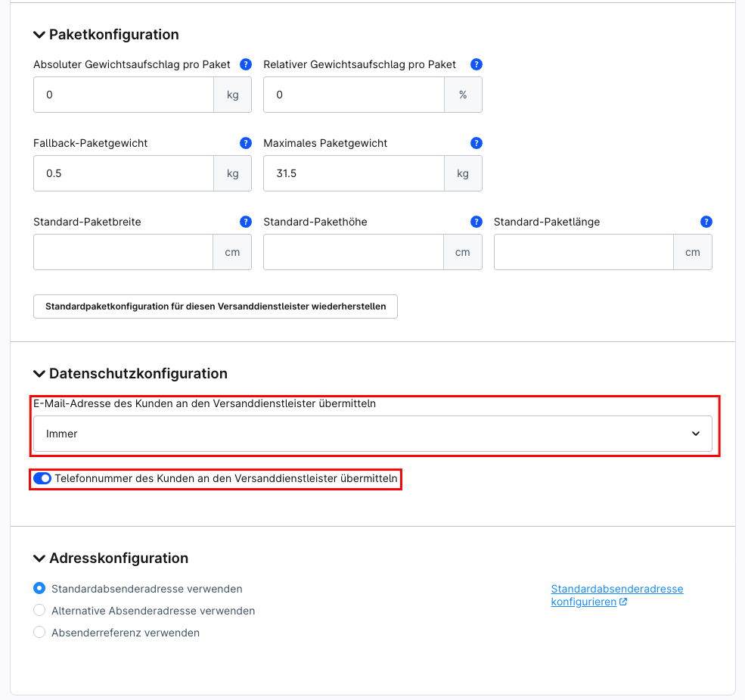Viewport: 745px width, 700px height.
Task: Click the kg unit label beside Fallback-Paketgewicht
Action: [x=232, y=173]
